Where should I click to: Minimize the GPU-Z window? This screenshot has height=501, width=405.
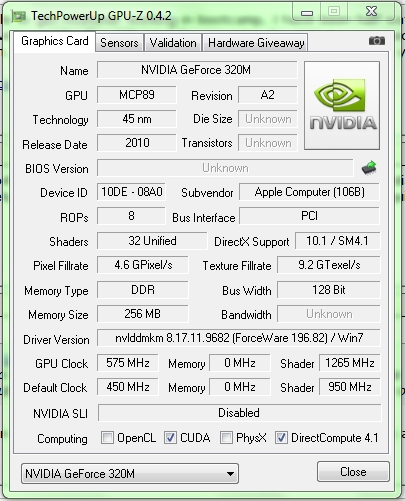(x=307, y=13)
